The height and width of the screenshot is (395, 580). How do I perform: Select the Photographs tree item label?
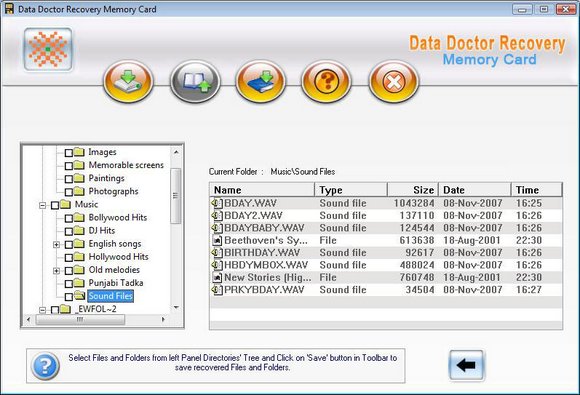pyautogui.click(x=113, y=191)
